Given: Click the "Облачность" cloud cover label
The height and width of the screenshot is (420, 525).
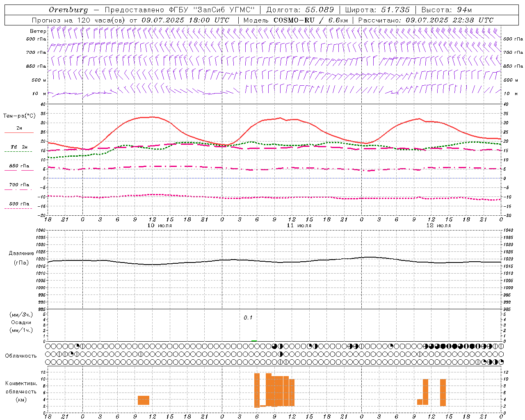Looking at the screenshot, I should pos(21,356).
